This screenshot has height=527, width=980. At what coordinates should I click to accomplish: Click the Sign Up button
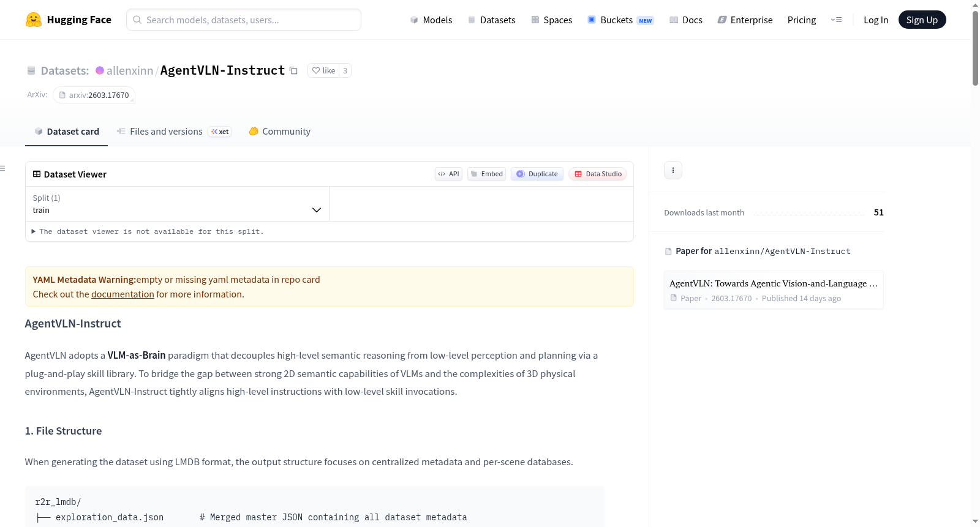(922, 20)
